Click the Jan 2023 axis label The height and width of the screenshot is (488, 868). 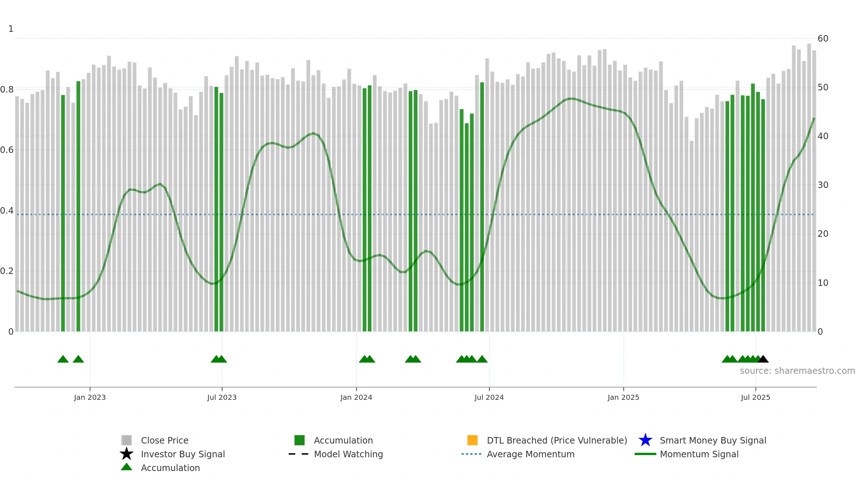pyautogui.click(x=90, y=397)
